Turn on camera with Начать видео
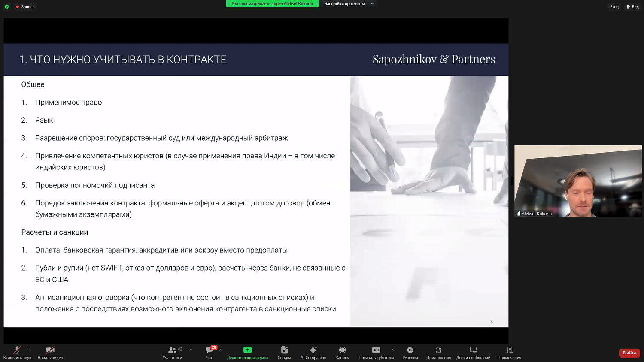644x362 pixels. pyautogui.click(x=50, y=352)
